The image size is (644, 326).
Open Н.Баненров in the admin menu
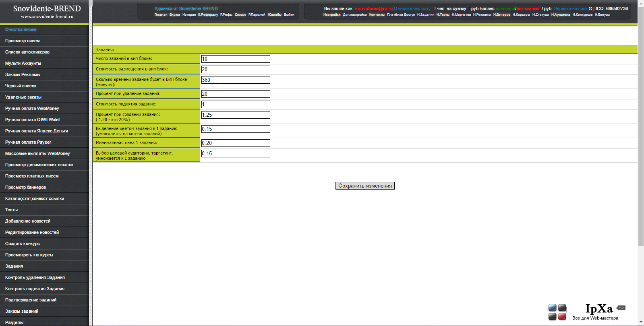502,15
